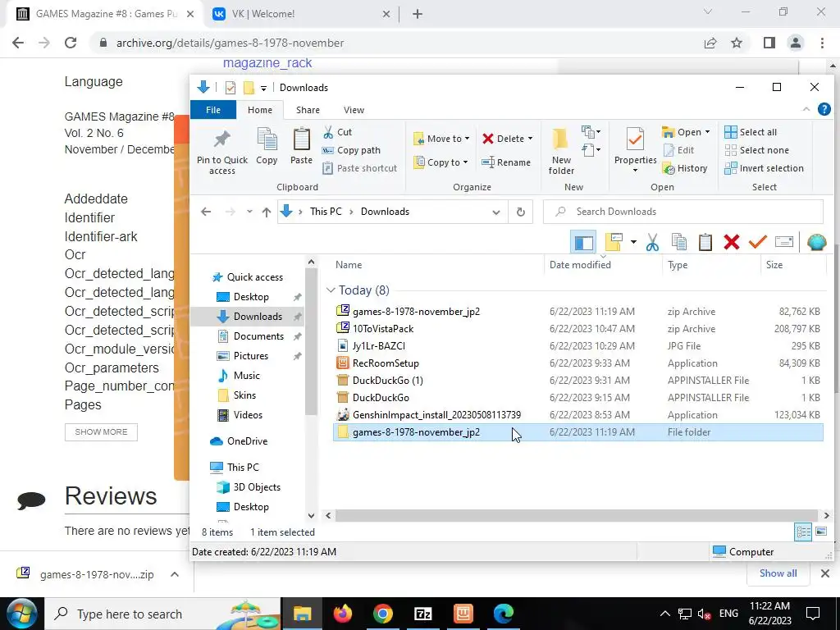Select games-8-1978-november_jp2 zip Archive file

(x=577, y=312)
